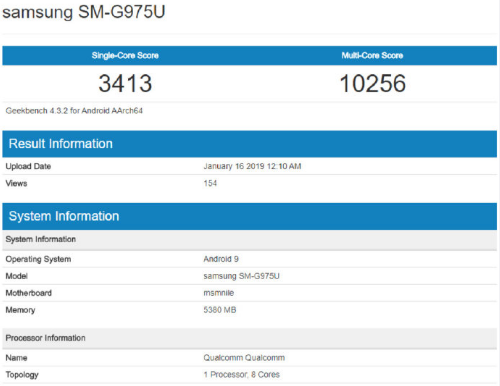Screen dimensions: 500x386
Task: Click the multi-core score value 10256
Action: pyautogui.click(x=373, y=83)
